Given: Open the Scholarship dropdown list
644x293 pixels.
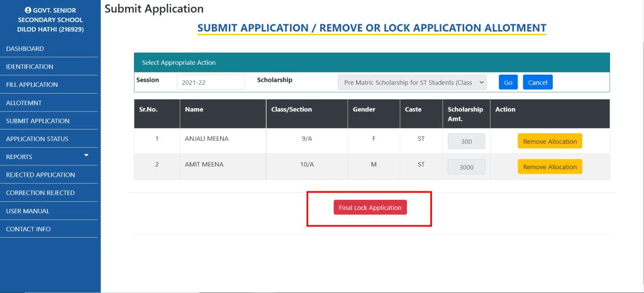Looking at the screenshot, I should (412, 82).
